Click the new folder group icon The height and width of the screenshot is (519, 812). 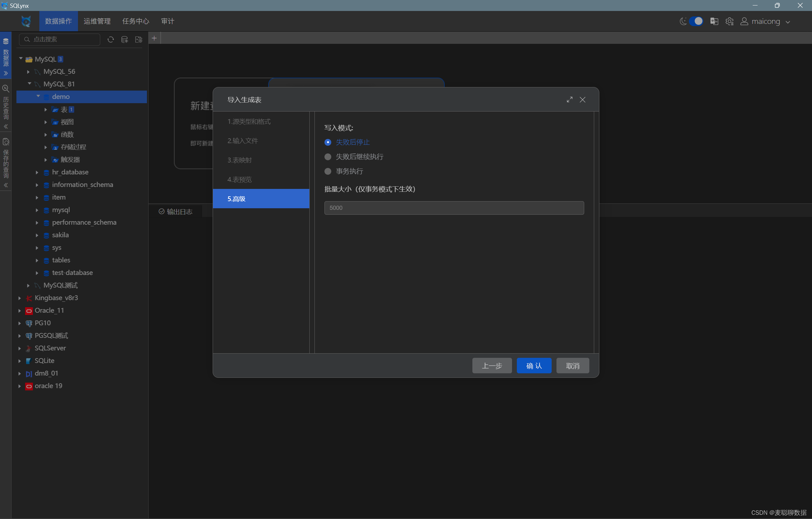click(x=139, y=39)
